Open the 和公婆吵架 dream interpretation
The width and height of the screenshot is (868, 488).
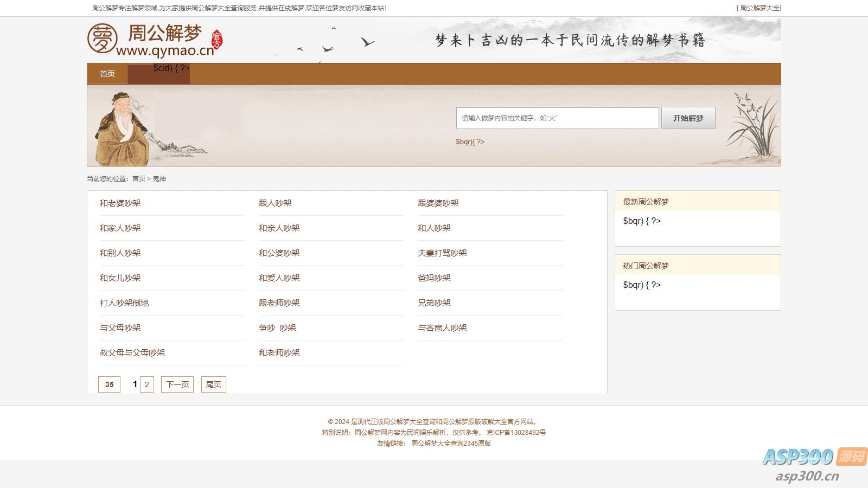tap(279, 253)
